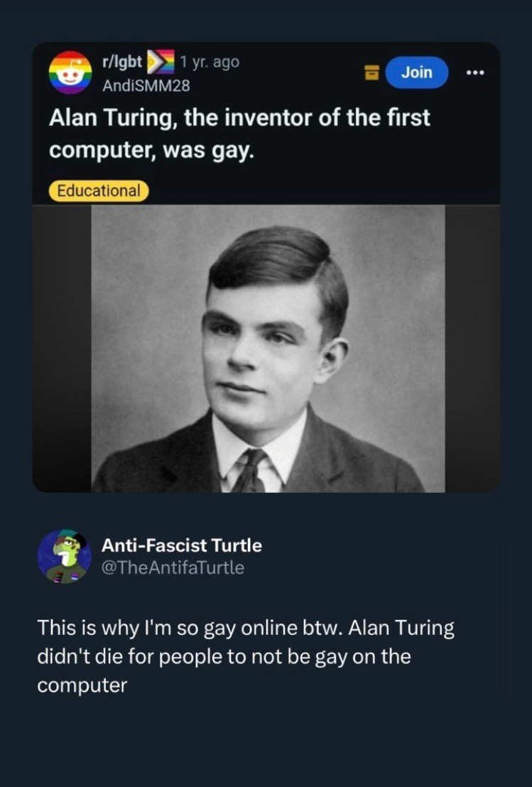532x787 pixels.
Task: Join the r/lgbt community
Action: click(x=416, y=72)
